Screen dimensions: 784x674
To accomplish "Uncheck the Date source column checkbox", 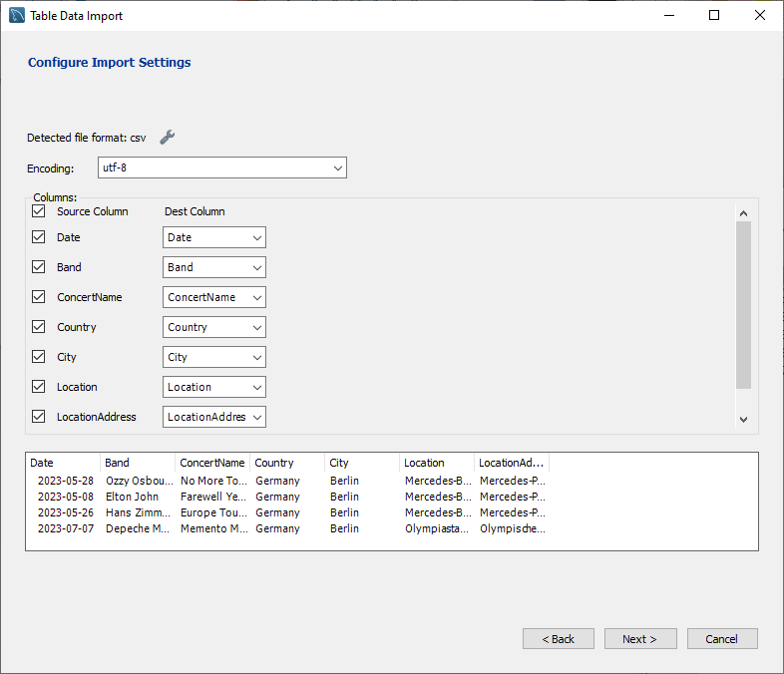I will (x=39, y=237).
